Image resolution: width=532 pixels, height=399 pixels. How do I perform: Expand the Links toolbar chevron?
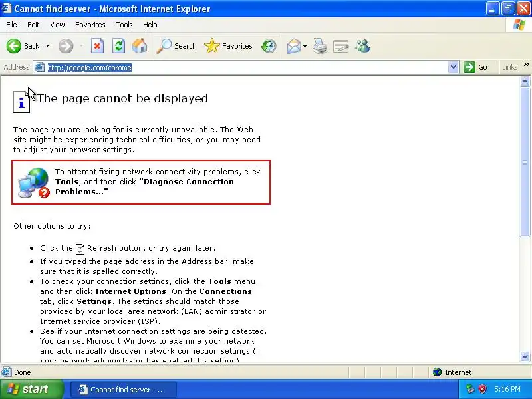point(526,65)
